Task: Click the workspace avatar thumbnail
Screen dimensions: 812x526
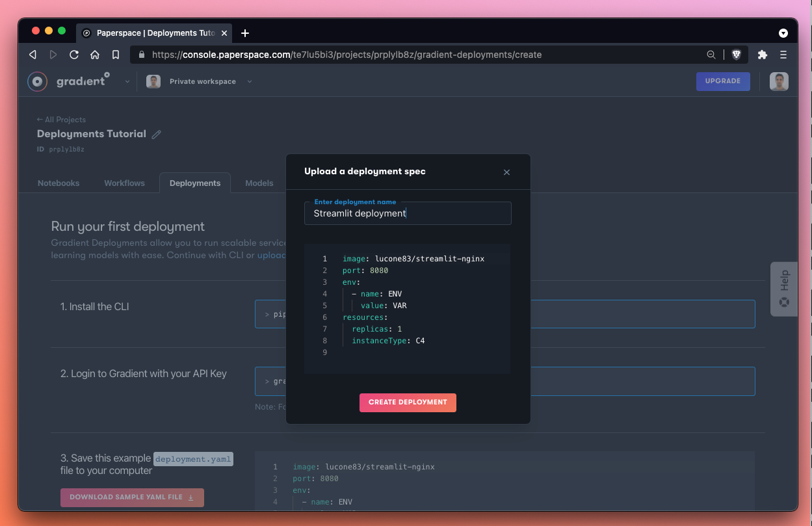Action: 153,81
